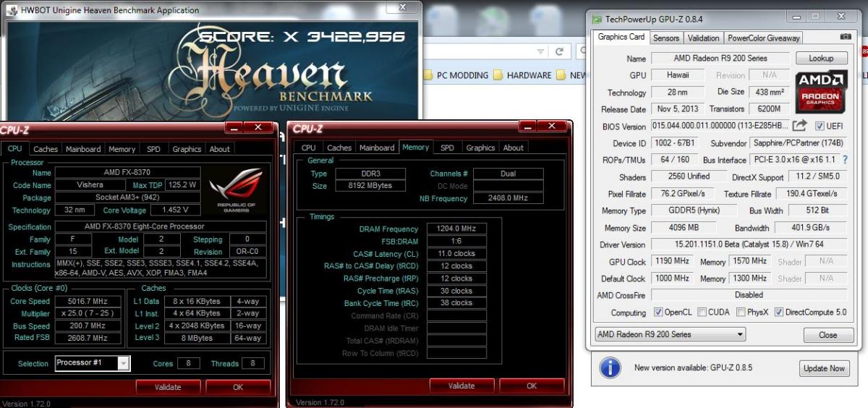Select Mainboard tab in the right CPU-Z window
Viewport: 868px width, 408px height.
[377, 148]
